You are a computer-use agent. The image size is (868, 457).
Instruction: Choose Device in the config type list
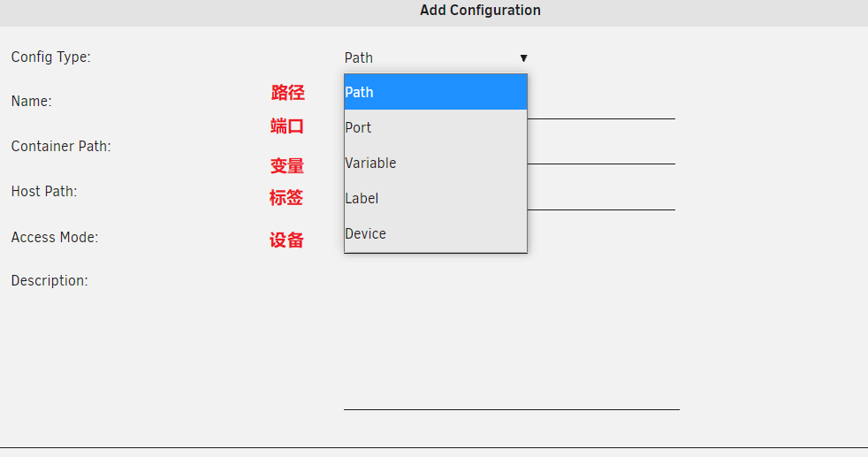pos(435,233)
